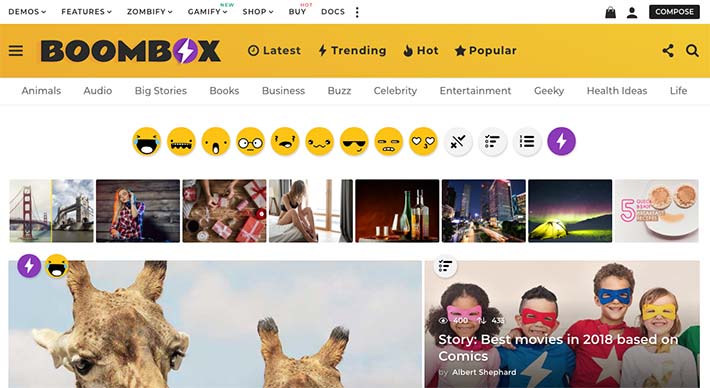Open author Albert Shephard's profile
Image resolution: width=710 pixels, height=388 pixels.
484,372
